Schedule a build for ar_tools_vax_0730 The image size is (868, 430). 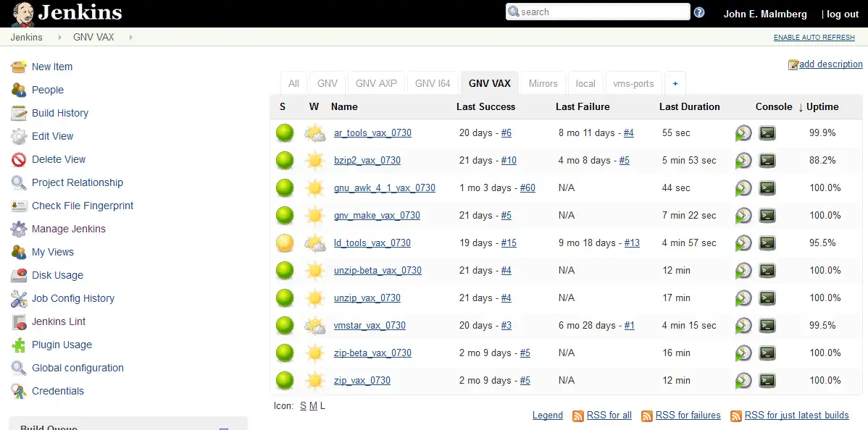743,132
